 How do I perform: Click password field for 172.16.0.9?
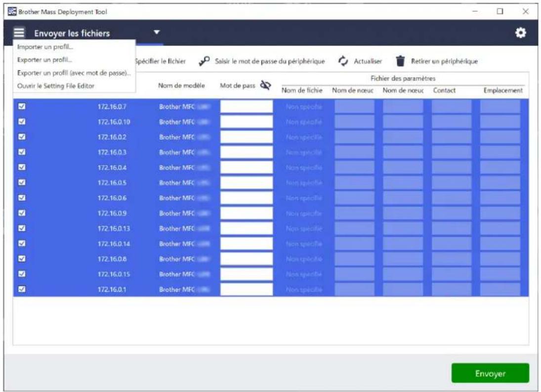(x=247, y=213)
